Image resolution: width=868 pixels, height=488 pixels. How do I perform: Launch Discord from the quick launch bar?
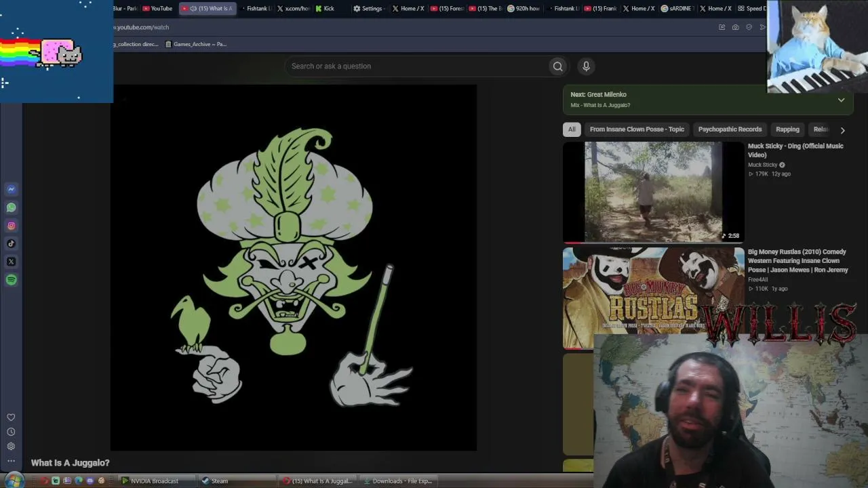[90, 481]
